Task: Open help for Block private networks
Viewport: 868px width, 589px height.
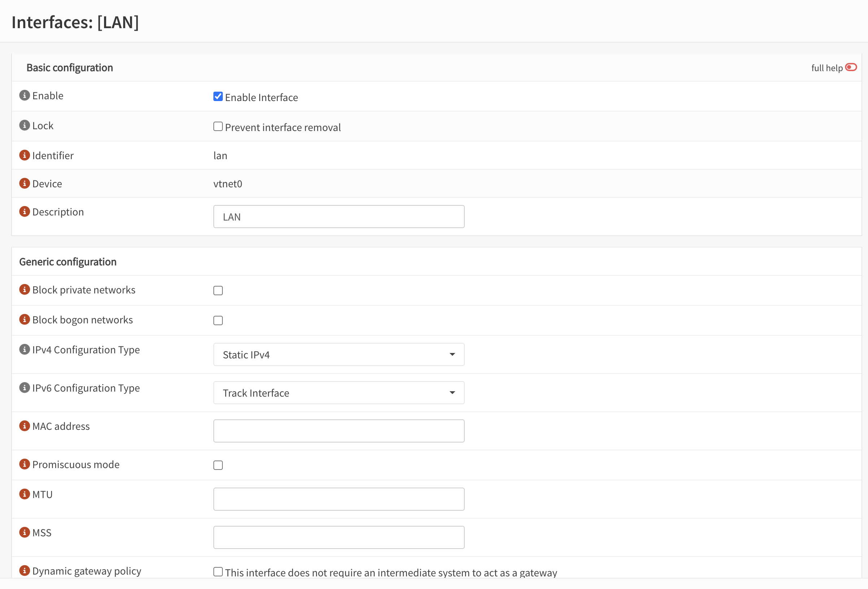Action: (24, 289)
